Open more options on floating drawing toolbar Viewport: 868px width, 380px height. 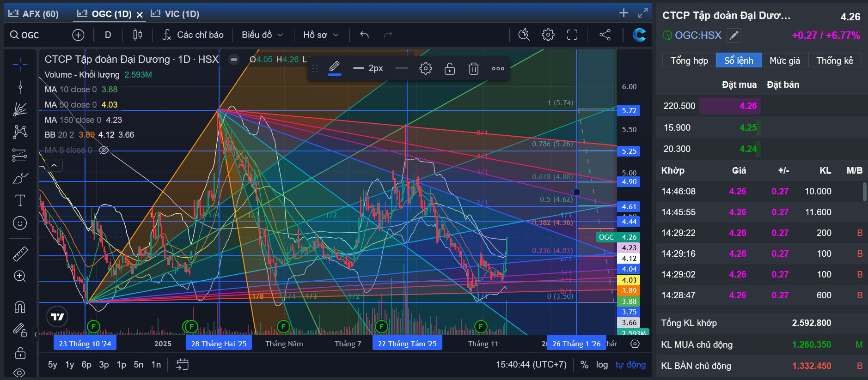click(x=498, y=69)
